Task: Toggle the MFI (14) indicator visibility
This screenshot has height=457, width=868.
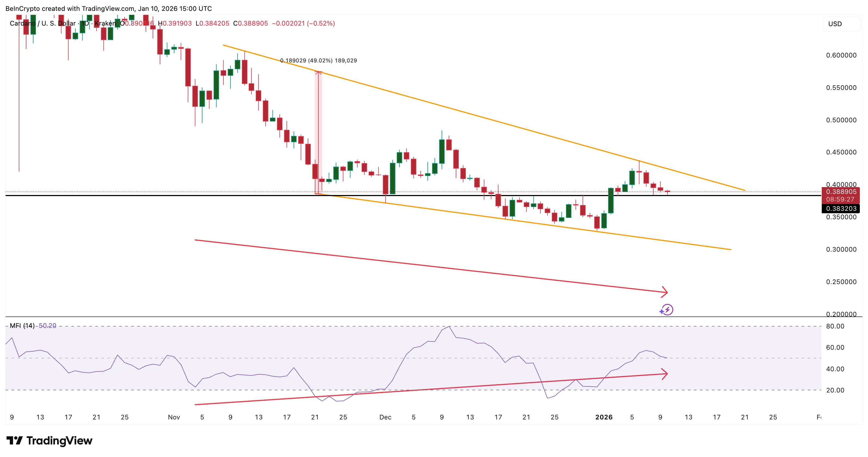Action: pos(23,326)
